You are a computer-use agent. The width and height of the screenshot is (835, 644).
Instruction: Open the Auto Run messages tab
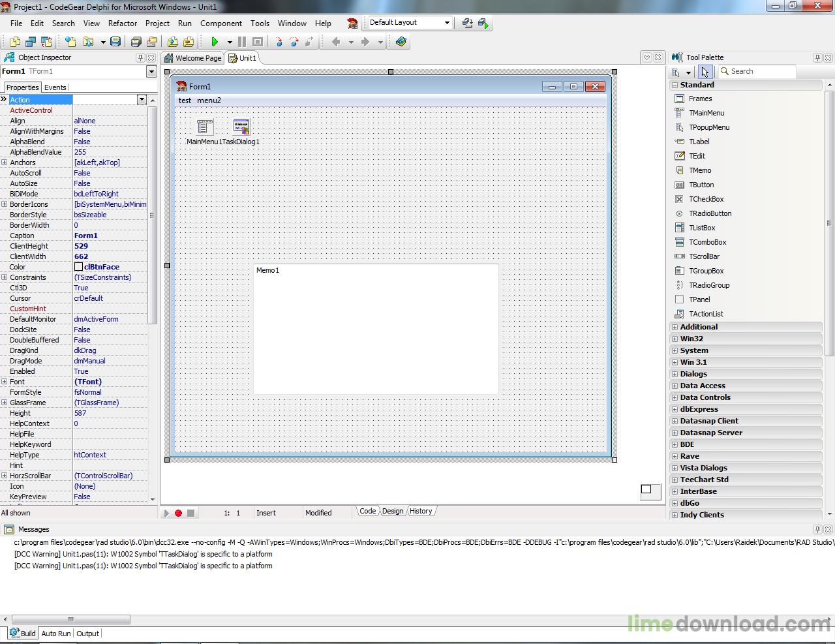(x=55, y=634)
